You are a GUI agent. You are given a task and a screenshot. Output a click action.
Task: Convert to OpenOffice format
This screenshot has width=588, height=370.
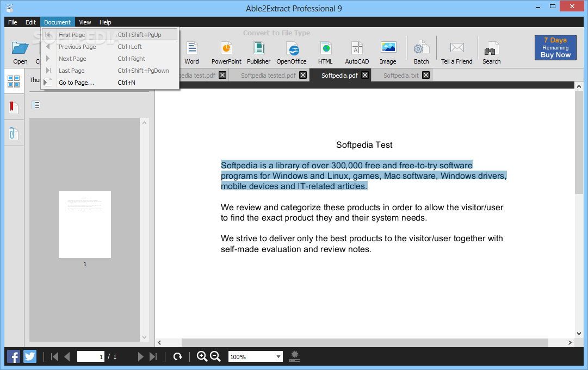coord(292,52)
